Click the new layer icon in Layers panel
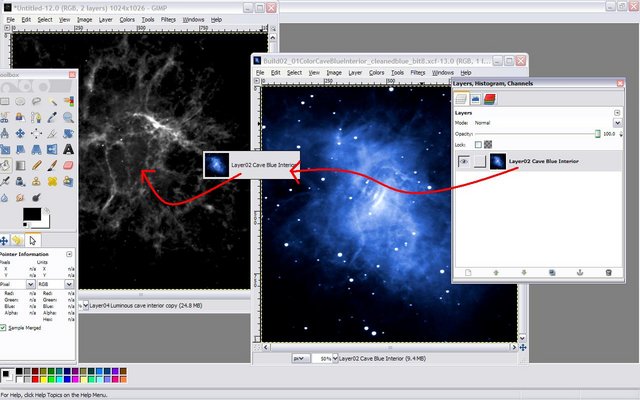 click(x=467, y=272)
